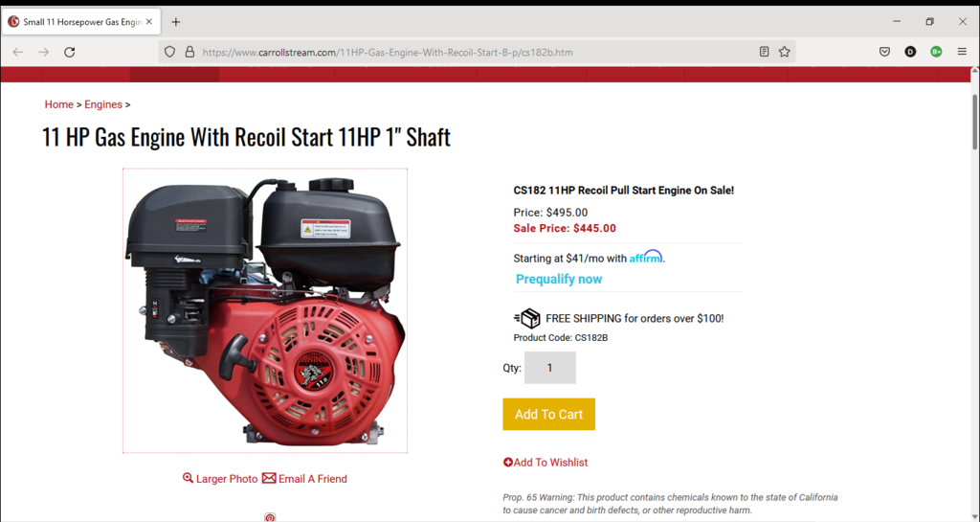
Task: Open the Larger Photo link
Action: point(220,479)
